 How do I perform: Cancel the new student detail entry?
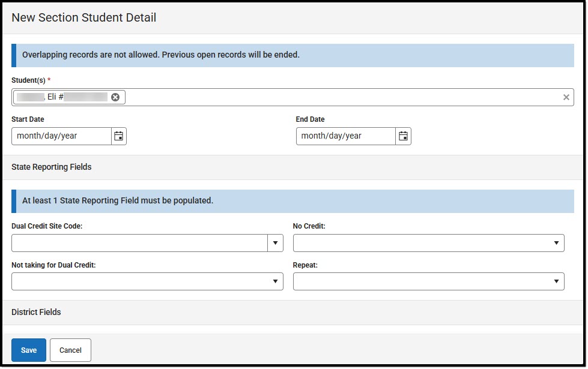pyautogui.click(x=70, y=350)
